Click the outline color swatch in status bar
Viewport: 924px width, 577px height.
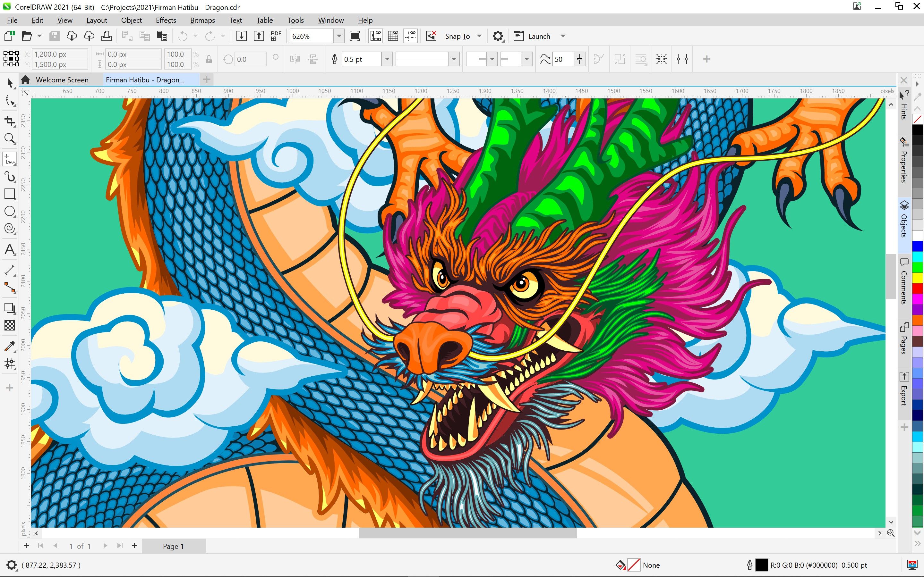pyautogui.click(x=764, y=565)
